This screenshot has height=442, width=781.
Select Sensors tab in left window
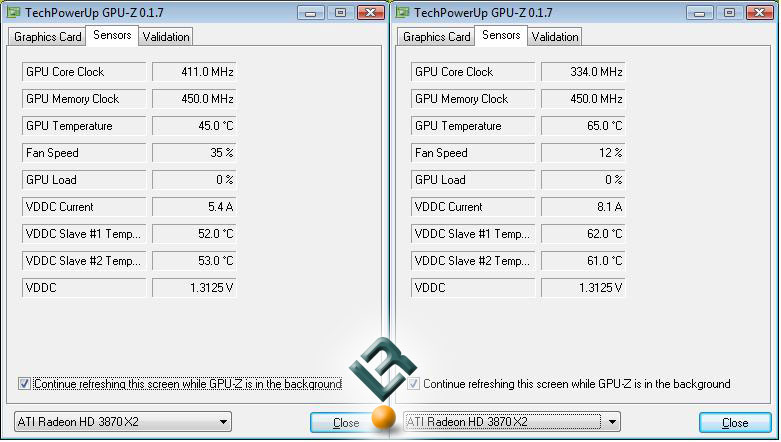112,35
